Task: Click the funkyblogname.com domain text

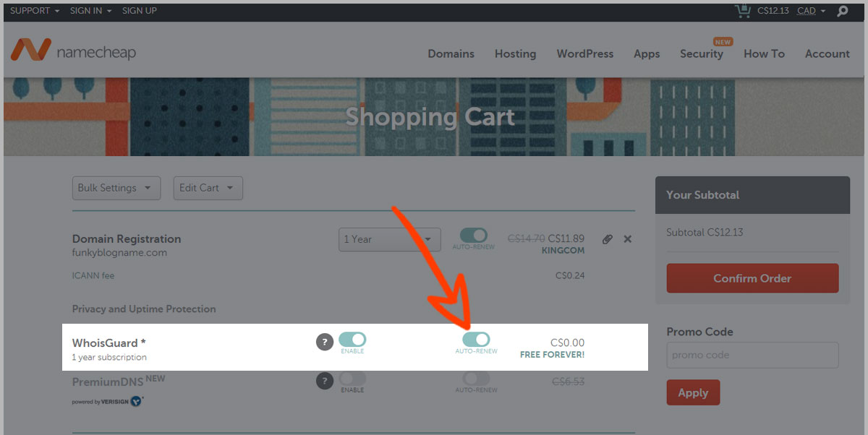Action: click(x=119, y=253)
